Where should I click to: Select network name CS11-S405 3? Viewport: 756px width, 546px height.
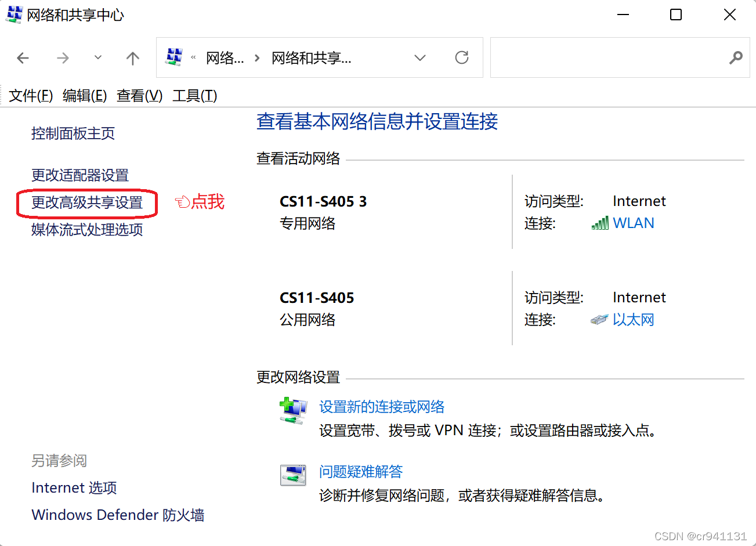(x=323, y=201)
